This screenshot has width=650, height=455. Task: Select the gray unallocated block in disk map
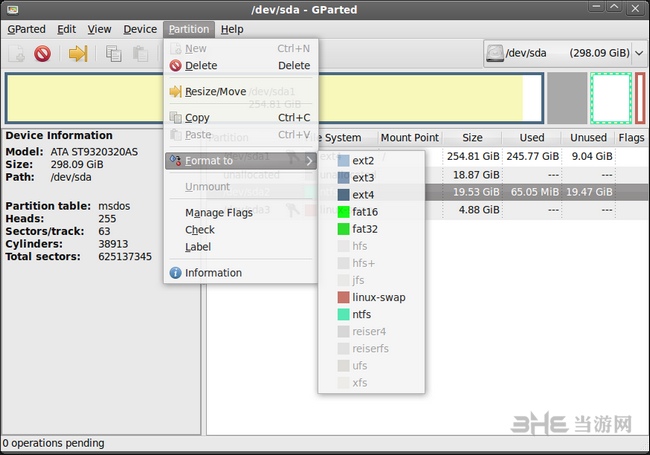(x=567, y=98)
